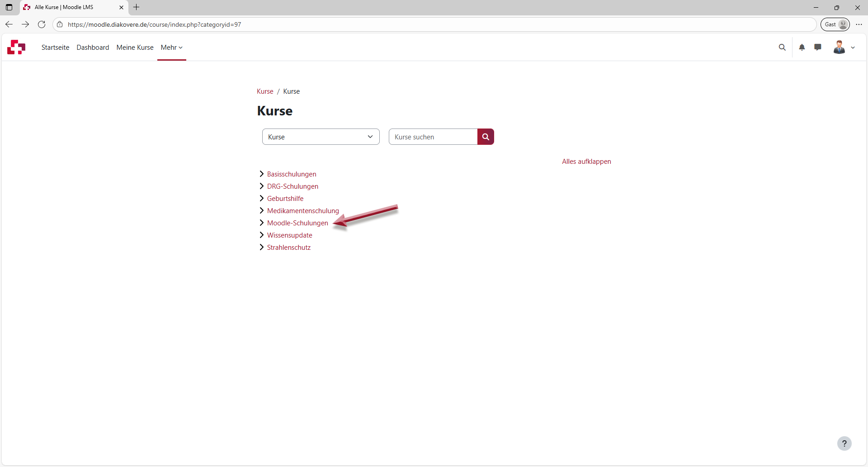Open the Mehr navigation menu
This screenshot has width=868, height=467.
[x=171, y=48]
